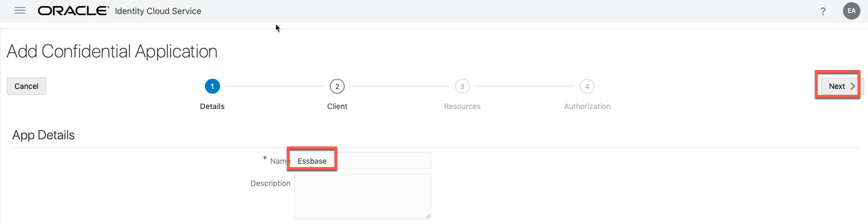This screenshot has width=868, height=224.
Task: Click the Oracle logo
Action: click(x=73, y=11)
